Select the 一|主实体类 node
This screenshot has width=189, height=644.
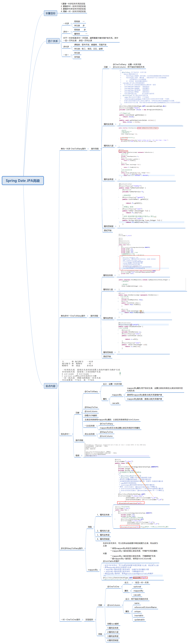(x=89, y=426)
